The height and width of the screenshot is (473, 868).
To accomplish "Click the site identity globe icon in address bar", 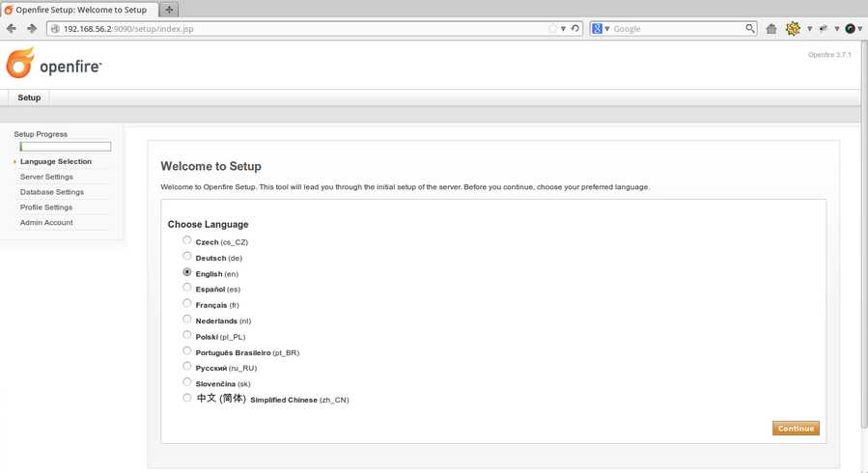I will (x=55, y=29).
